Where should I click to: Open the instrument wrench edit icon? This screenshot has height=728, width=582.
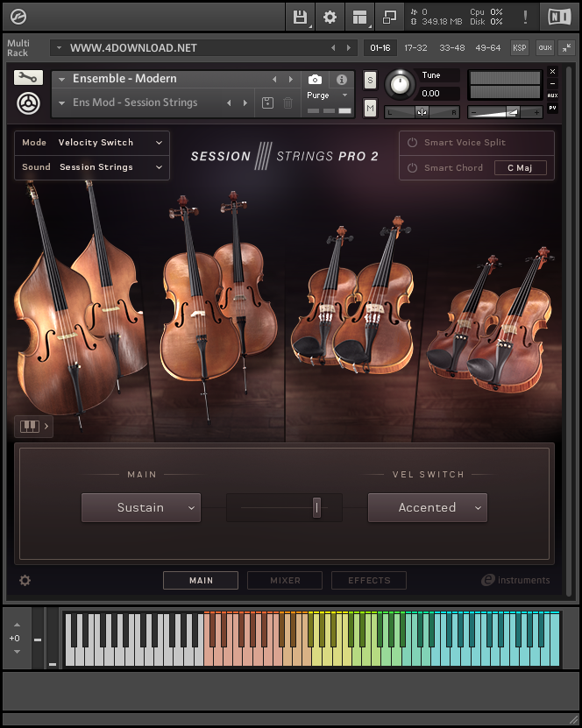[x=28, y=78]
